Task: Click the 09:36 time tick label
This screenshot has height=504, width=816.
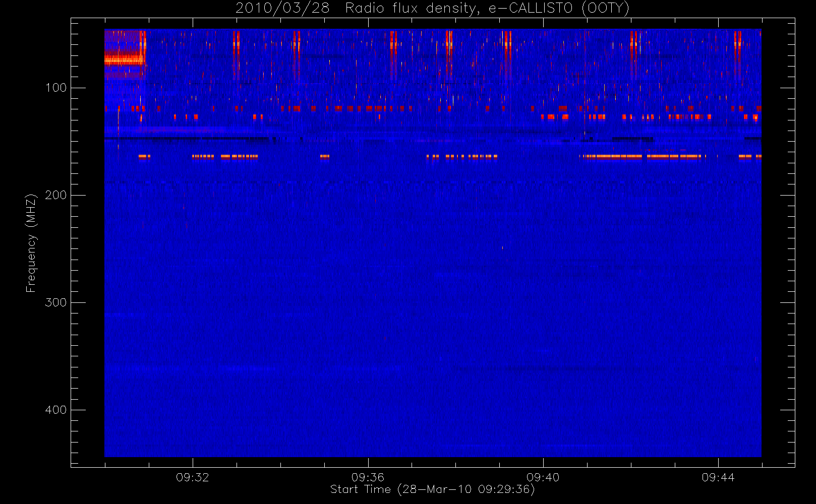Action: pyautogui.click(x=368, y=477)
